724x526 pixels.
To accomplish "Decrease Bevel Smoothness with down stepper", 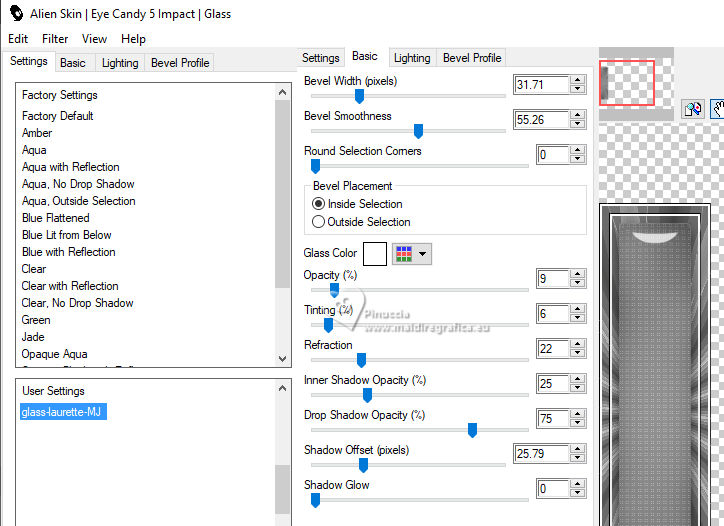I will pyautogui.click(x=577, y=124).
